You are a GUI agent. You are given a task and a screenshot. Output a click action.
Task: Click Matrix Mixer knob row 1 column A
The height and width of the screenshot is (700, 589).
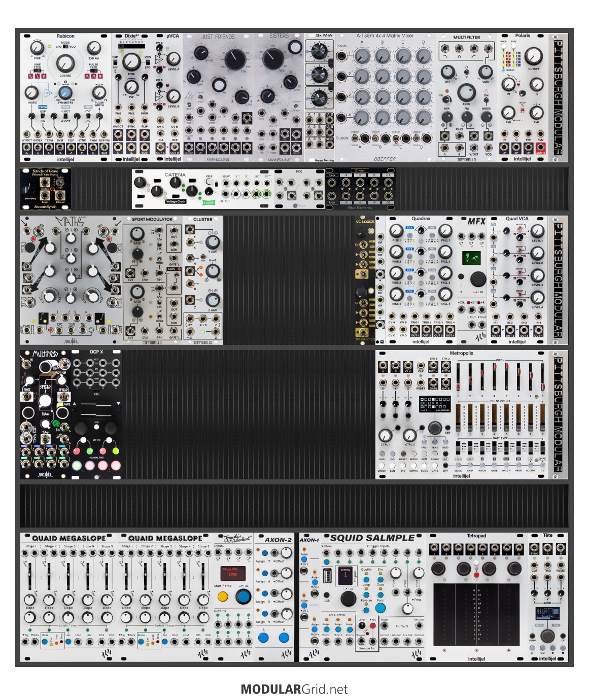[362, 56]
